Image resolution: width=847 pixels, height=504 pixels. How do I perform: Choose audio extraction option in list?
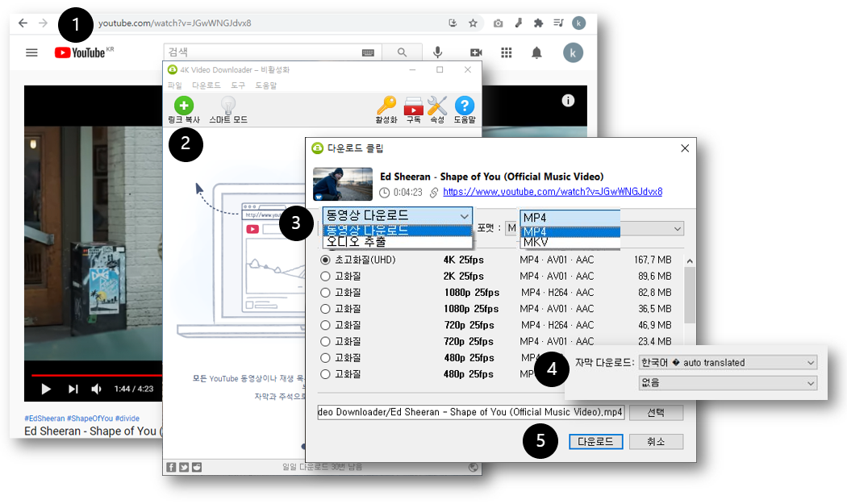point(398,241)
